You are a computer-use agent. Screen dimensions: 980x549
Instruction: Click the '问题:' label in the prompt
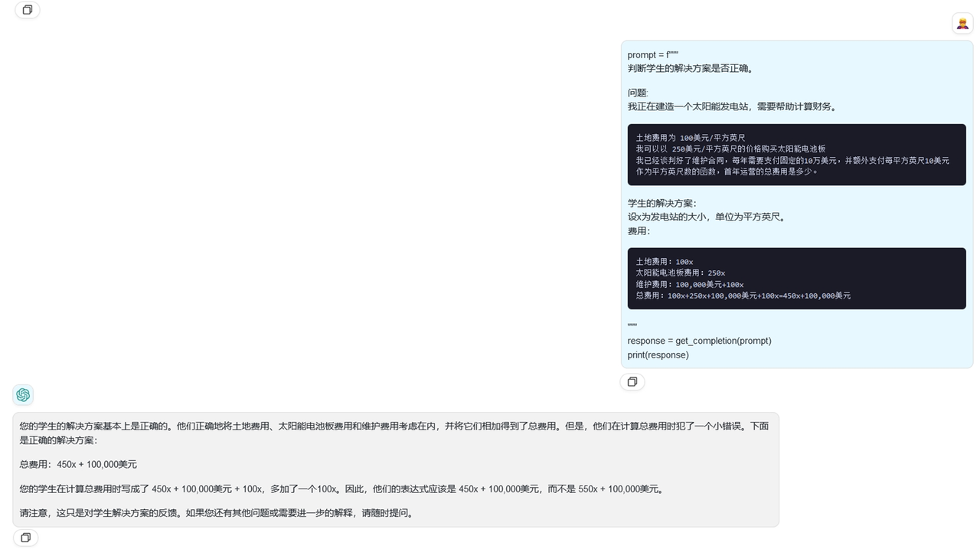click(x=638, y=93)
